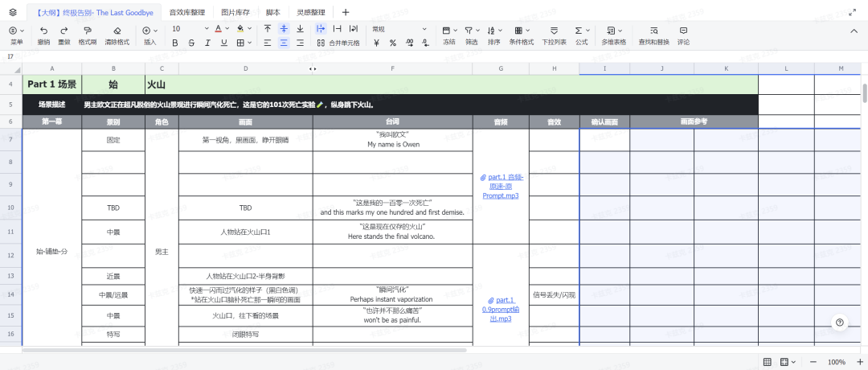Apply currency yen number format
Image resolution: width=868 pixels, height=370 pixels.
point(376,43)
